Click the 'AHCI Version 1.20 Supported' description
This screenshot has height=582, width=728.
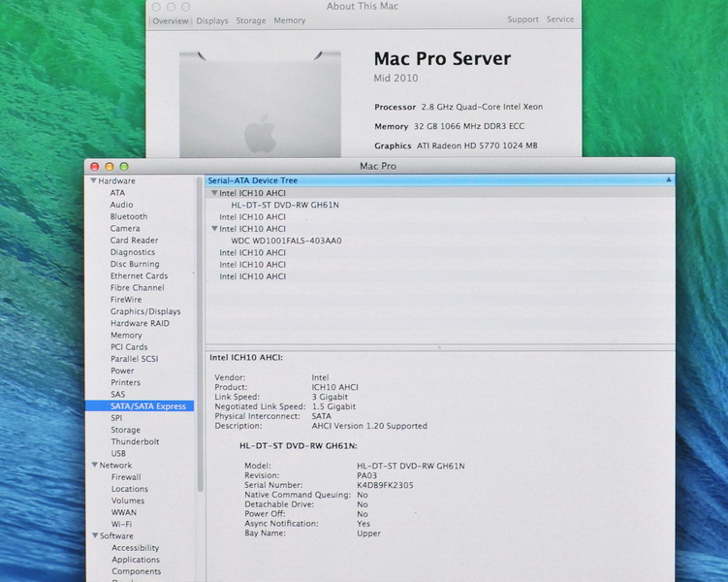pyautogui.click(x=369, y=426)
